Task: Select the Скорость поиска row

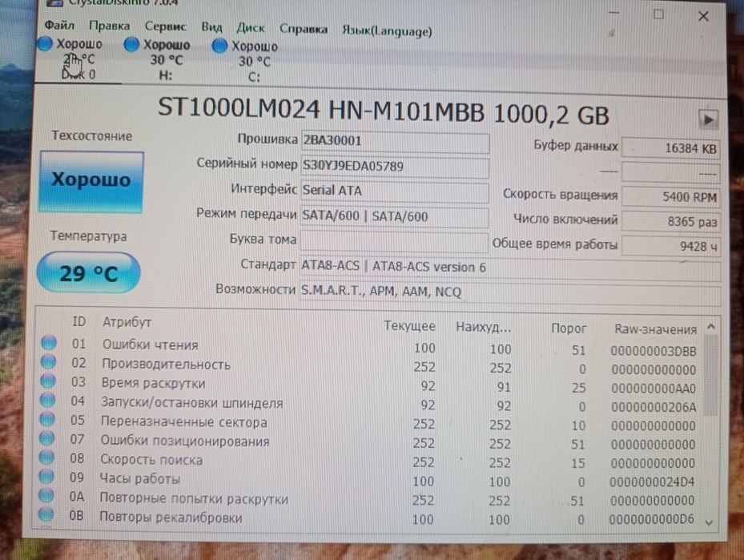Action: [368, 461]
